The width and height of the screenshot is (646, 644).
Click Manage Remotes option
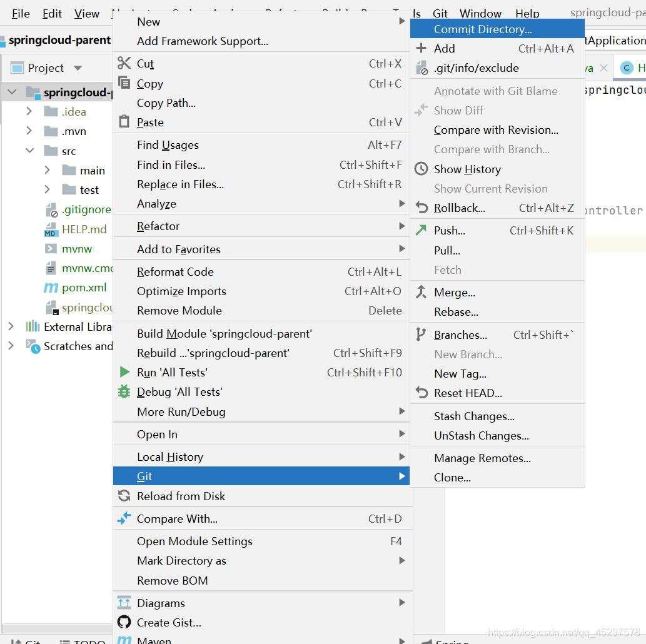pos(482,458)
